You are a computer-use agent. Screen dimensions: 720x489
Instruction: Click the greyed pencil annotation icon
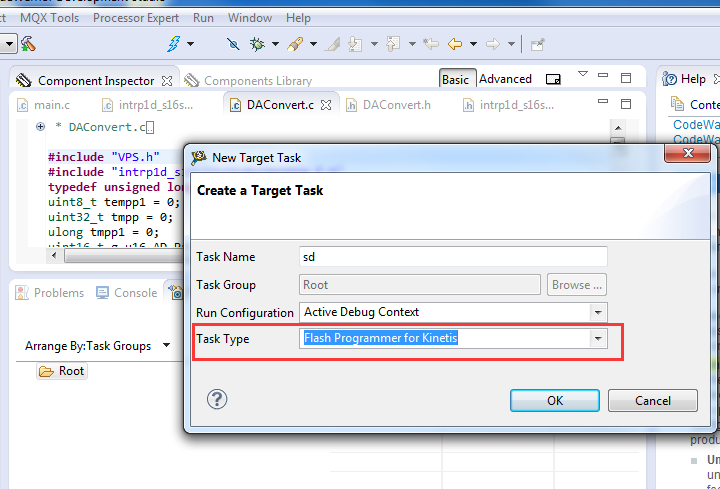pyautogui.click(x=333, y=44)
